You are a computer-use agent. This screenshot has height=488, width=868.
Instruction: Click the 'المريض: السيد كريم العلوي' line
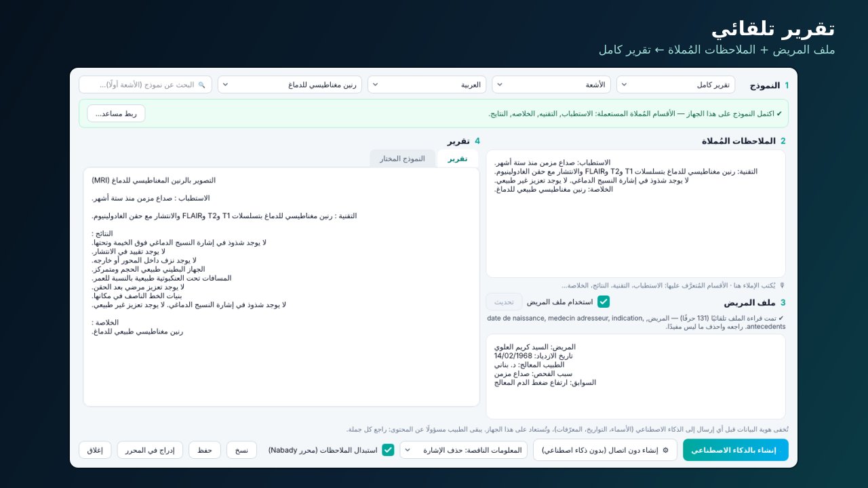[x=535, y=347]
